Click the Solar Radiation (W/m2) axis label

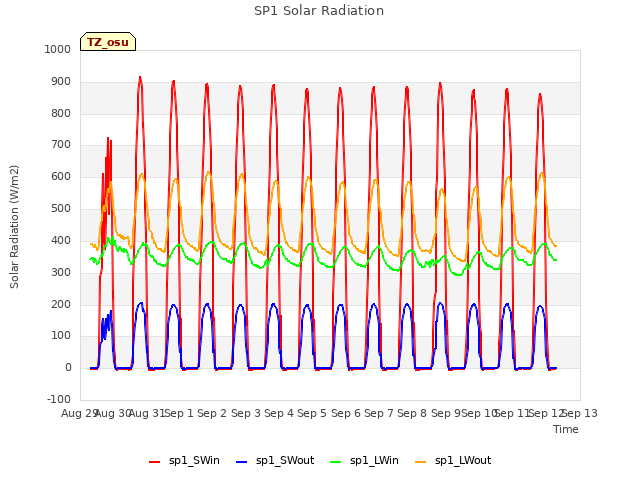click(14, 227)
